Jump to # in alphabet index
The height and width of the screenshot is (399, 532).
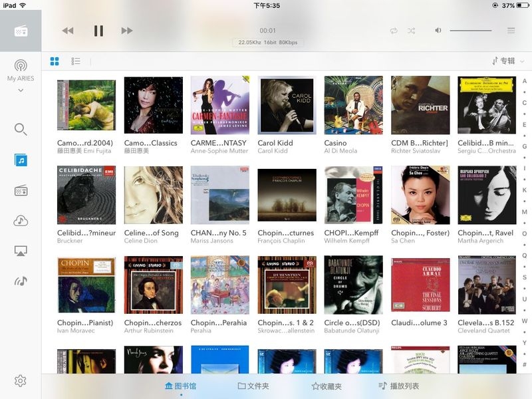[x=525, y=364]
